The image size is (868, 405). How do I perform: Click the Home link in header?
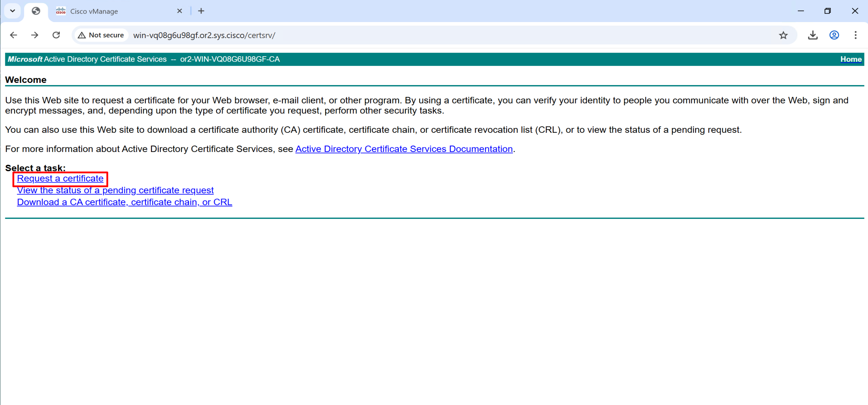[x=851, y=59]
